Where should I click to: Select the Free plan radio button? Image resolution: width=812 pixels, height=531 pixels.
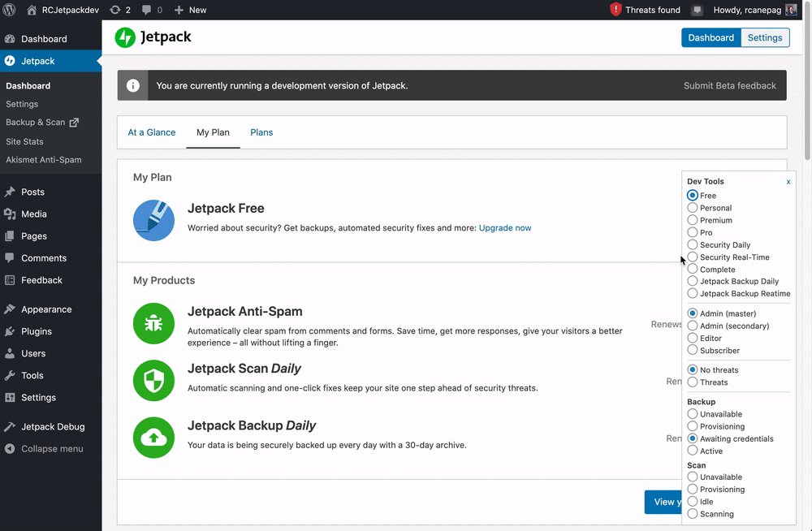693,196
